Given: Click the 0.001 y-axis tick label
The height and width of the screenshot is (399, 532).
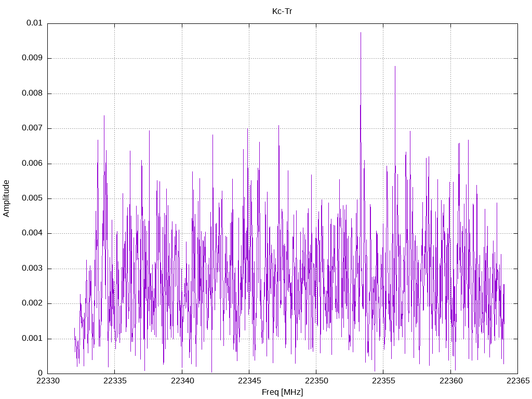Looking at the screenshot, I should [32, 338].
